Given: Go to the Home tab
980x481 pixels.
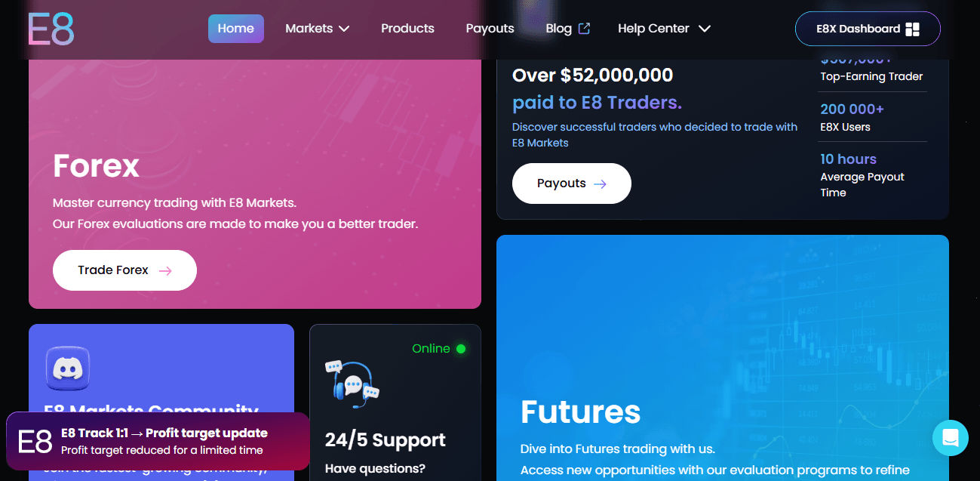Looking at the screenshot, I should (x=236, y=29).
